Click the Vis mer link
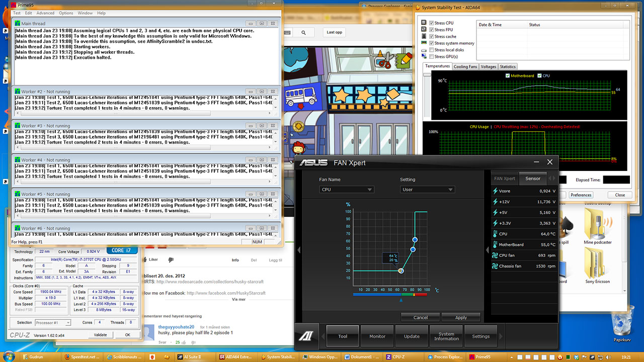This screenshot has width=644, height=362. coord(238,299)
